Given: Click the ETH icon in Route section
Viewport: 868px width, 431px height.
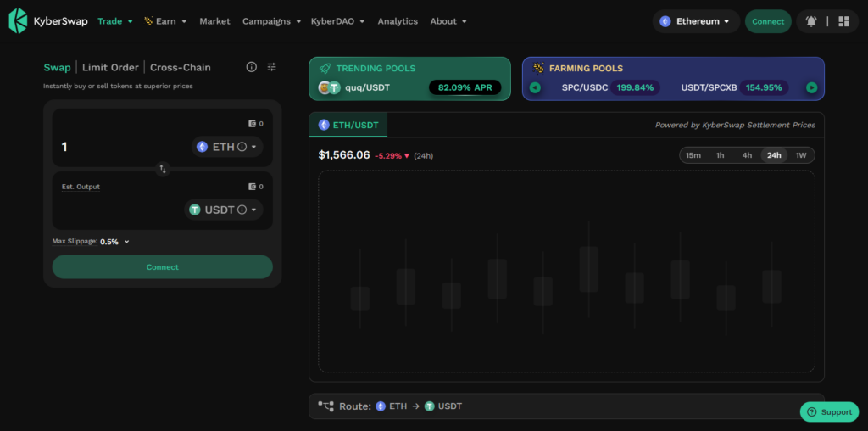Looking at the screenshot, I should point(381,406).
